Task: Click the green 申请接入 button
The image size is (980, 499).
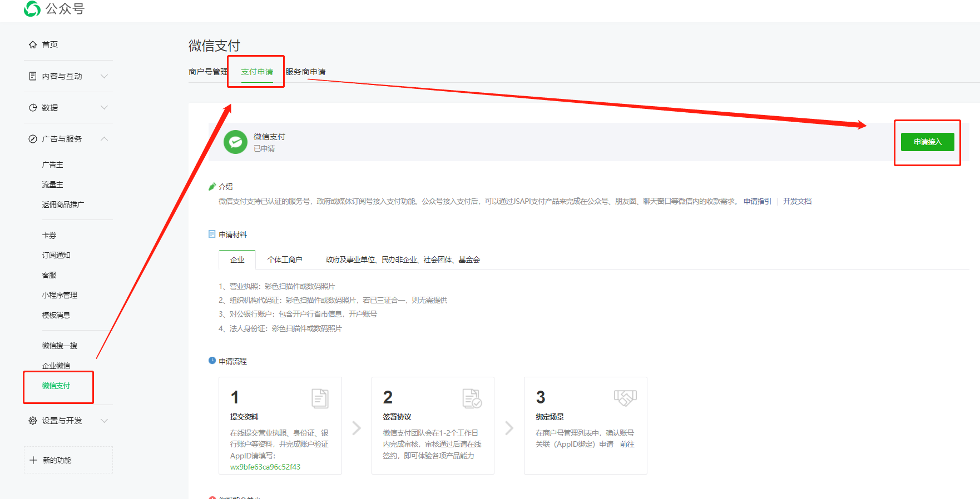Action: 927,142
